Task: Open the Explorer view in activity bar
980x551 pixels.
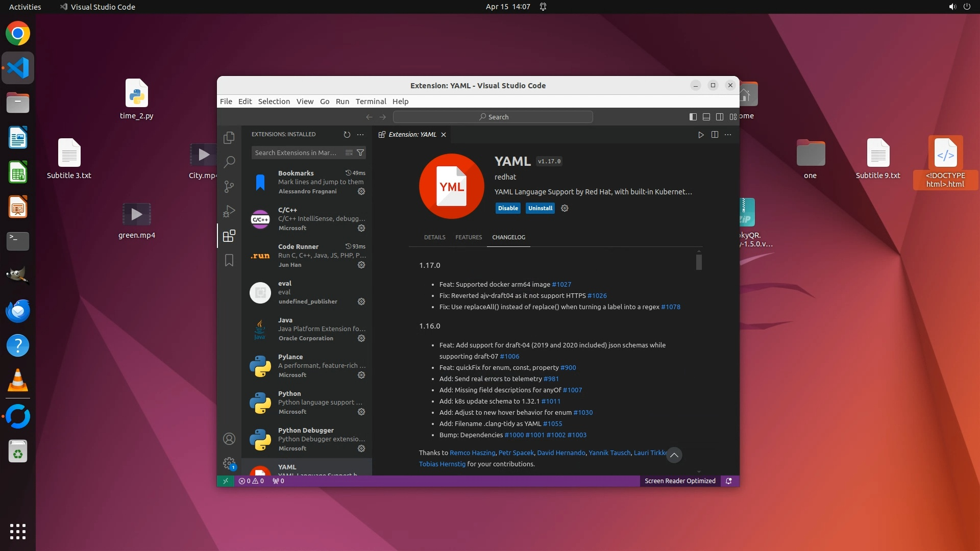Action: coord(229,138)
